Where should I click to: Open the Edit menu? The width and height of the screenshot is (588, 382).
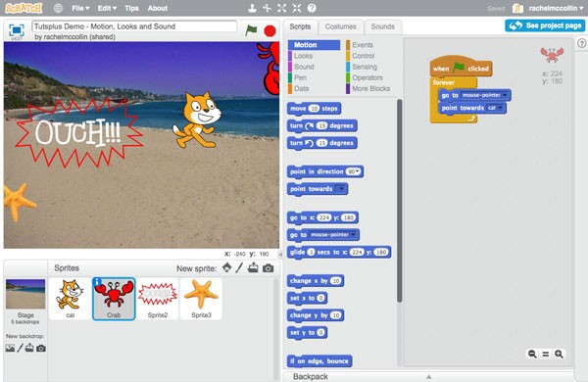(x=107, y=8)
